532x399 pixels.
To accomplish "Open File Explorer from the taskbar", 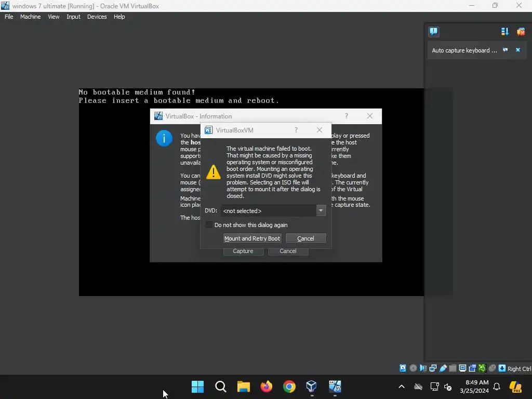I will coord(243,387).
